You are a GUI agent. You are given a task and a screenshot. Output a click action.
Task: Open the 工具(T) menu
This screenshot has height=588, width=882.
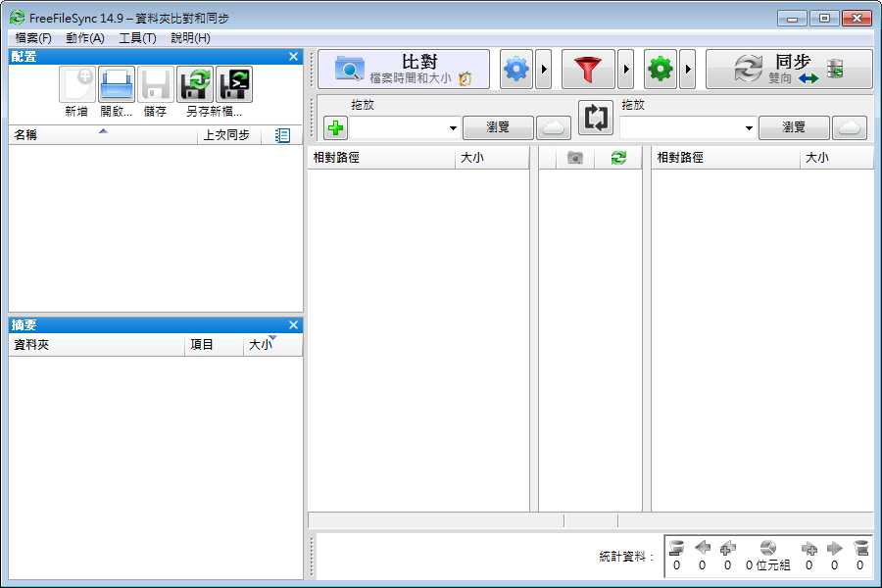tap(138, 37)
